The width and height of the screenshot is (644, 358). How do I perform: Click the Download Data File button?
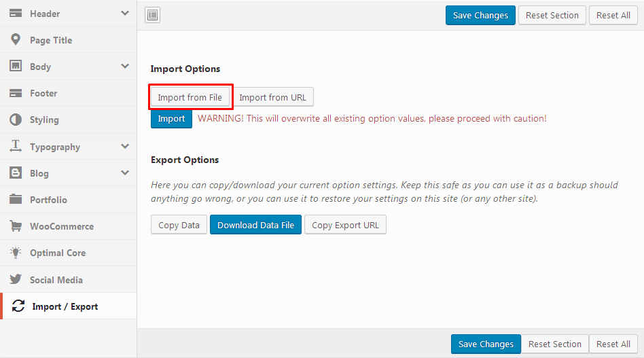[x=255, y=225]
